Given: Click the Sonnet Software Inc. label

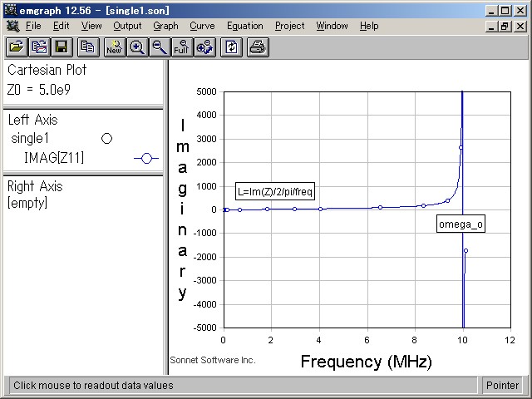Looking at the screenshot, I should [x=213, y=360].
